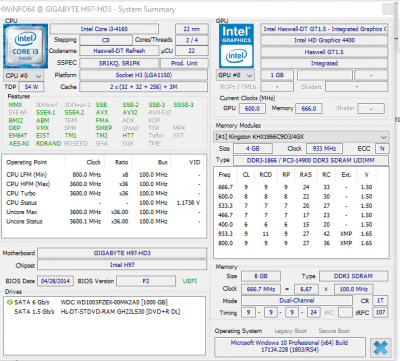400x361 pixels.
Task: Click the command rate 1T value
Action: (x=380, y=301)
